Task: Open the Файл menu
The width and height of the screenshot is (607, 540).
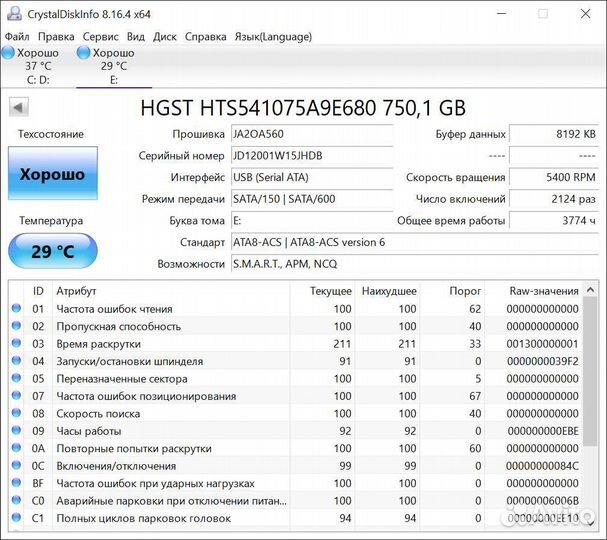Action: pos(17,37)
